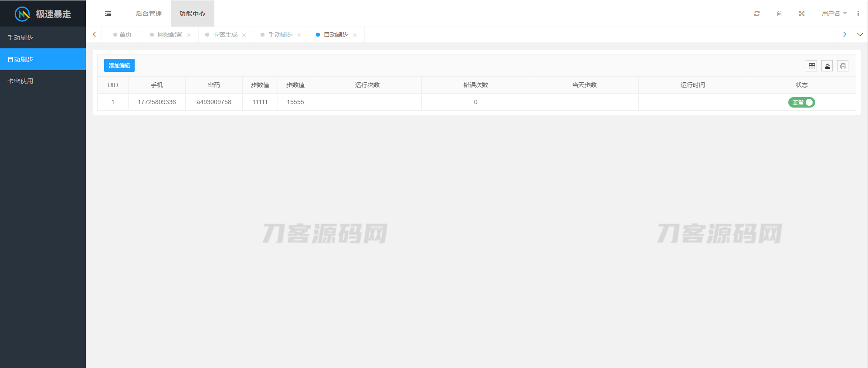Open the 后台管理 top menu

click(149, 14)
